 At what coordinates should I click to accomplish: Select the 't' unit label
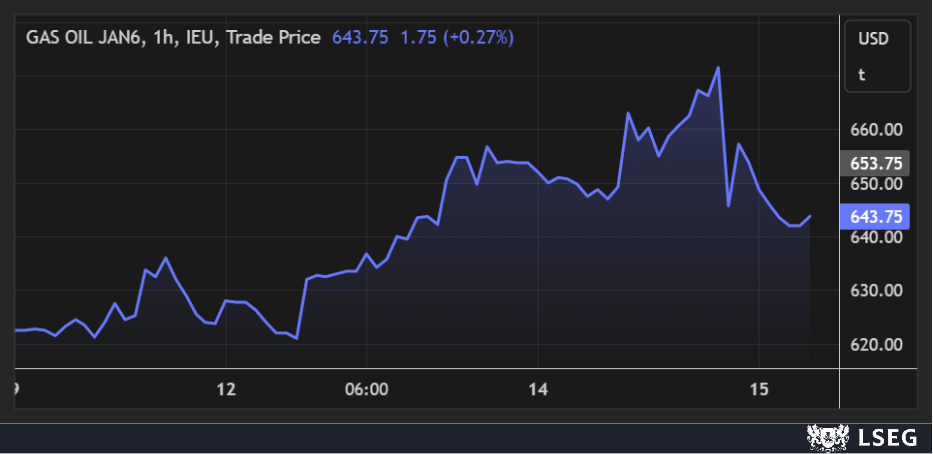click(x=861, y=74)
